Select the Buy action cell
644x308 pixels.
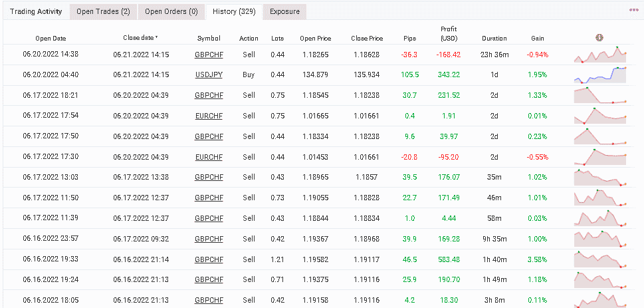[249, 75]
